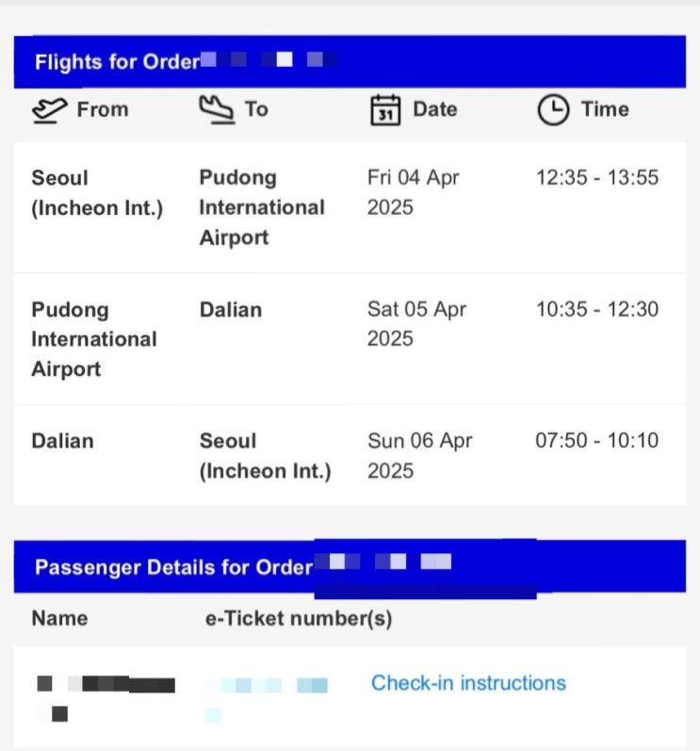Click Dalian origin in the third flight
Viewport: 700px width, 751px height.
62,440
